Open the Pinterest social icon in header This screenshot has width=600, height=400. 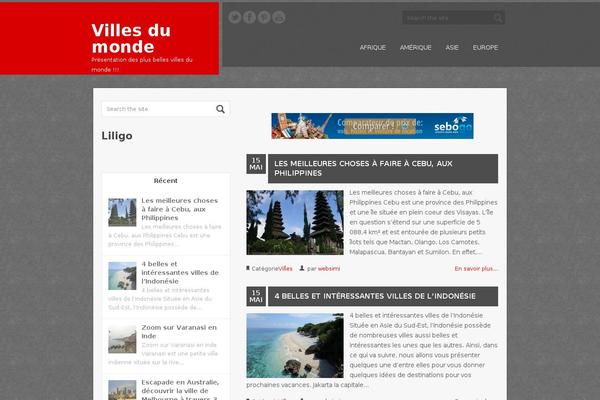coord(264,17)
